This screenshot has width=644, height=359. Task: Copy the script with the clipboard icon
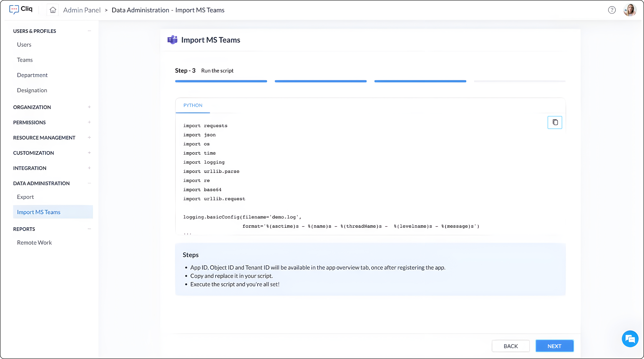click(x=555, y=122)
